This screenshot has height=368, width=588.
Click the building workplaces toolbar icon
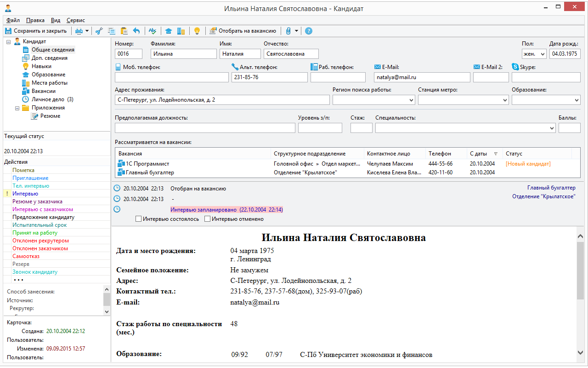click(x=181, y=31)
